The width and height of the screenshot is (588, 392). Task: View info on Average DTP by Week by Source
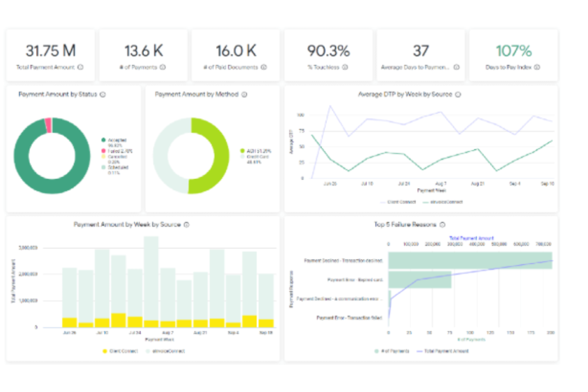click(458, 95)
